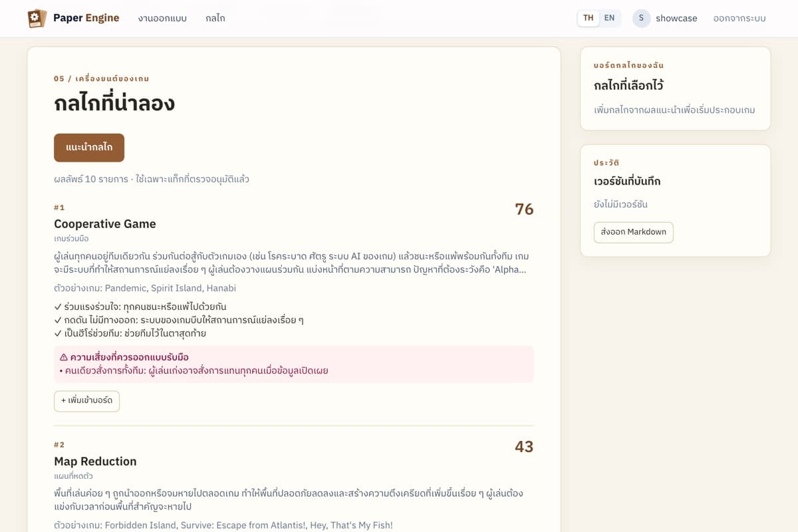
Task: Click examples line starting Forbidden Island
Action: pyautogui.click(x=223, y=525)
